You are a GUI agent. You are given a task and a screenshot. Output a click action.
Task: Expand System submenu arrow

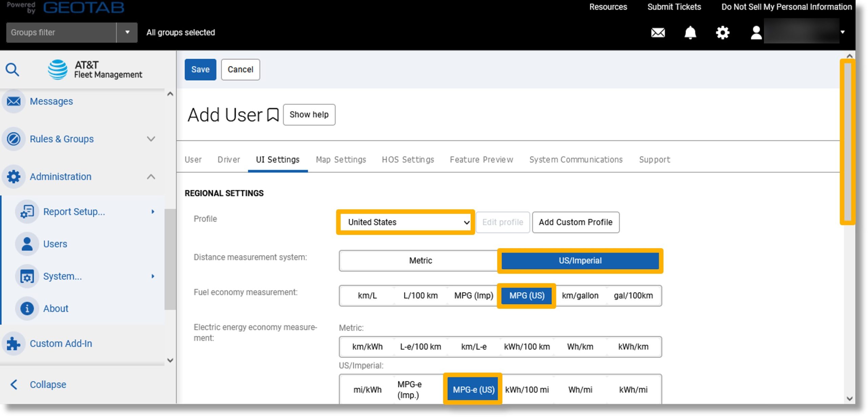[153, 276]
